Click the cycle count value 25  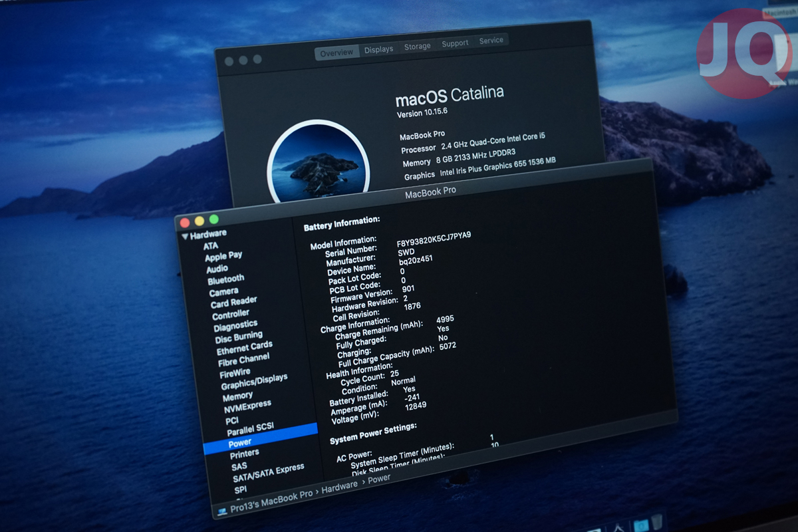click(394, 374)
